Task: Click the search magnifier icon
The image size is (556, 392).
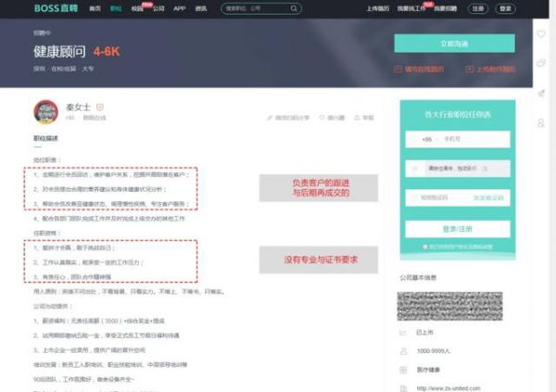Action: (294, 8)
